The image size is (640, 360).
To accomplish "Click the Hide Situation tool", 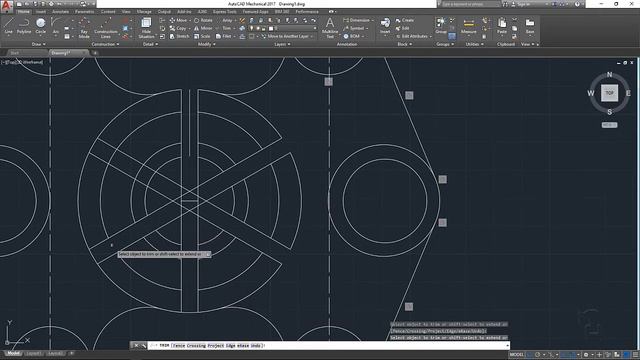I will pos(146,28).
